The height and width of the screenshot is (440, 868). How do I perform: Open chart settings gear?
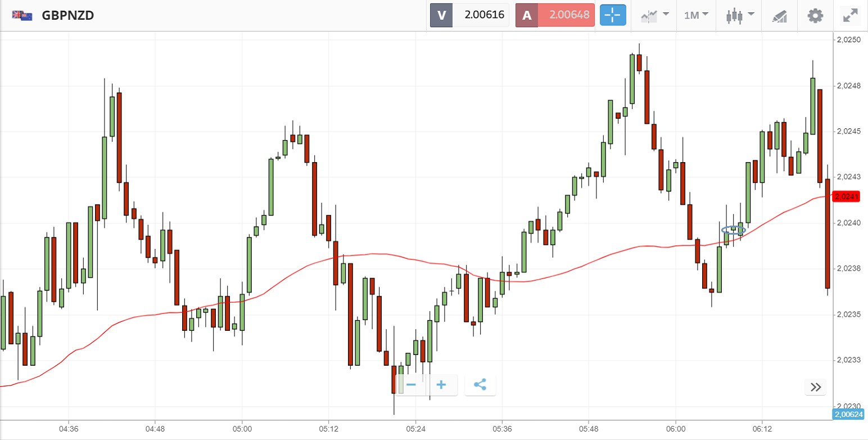pyautogui.click(x=815, y=15)
